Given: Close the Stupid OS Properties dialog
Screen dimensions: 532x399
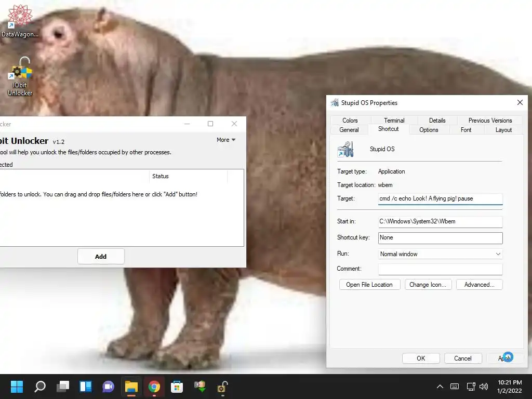Looking at the screenshot, I should click(x=520, y=102).
